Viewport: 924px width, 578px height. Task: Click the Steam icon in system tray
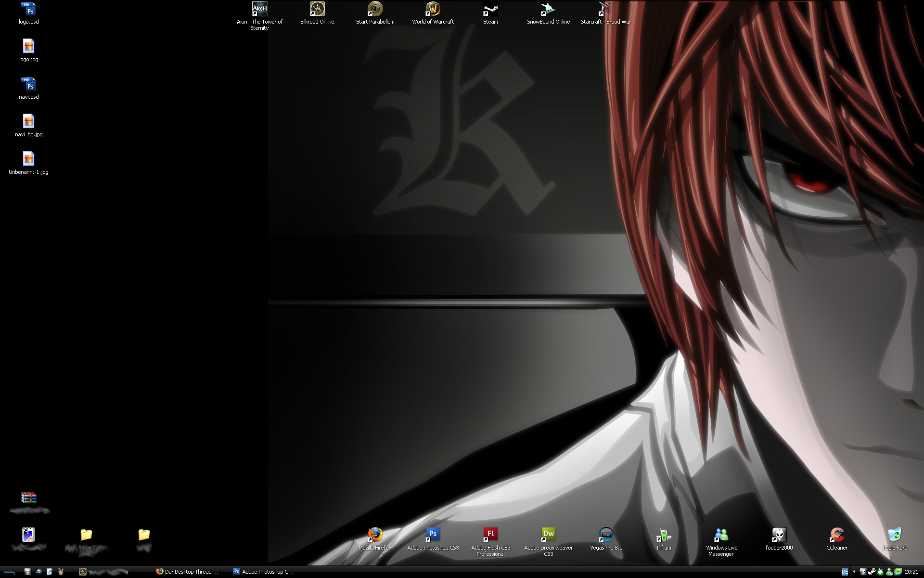(872, 572)
